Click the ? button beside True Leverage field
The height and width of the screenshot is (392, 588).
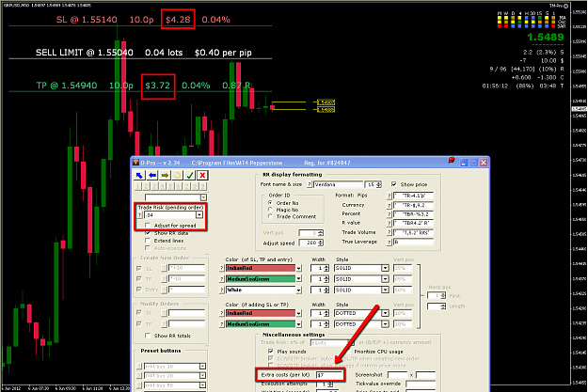(x=389, y=243)
